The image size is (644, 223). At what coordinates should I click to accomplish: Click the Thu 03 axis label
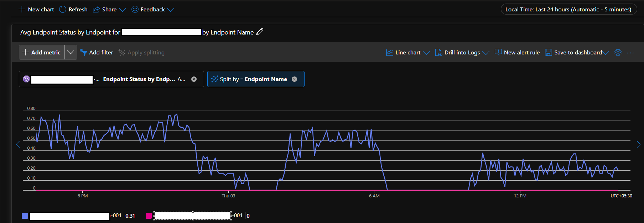[x=228, y=196]
